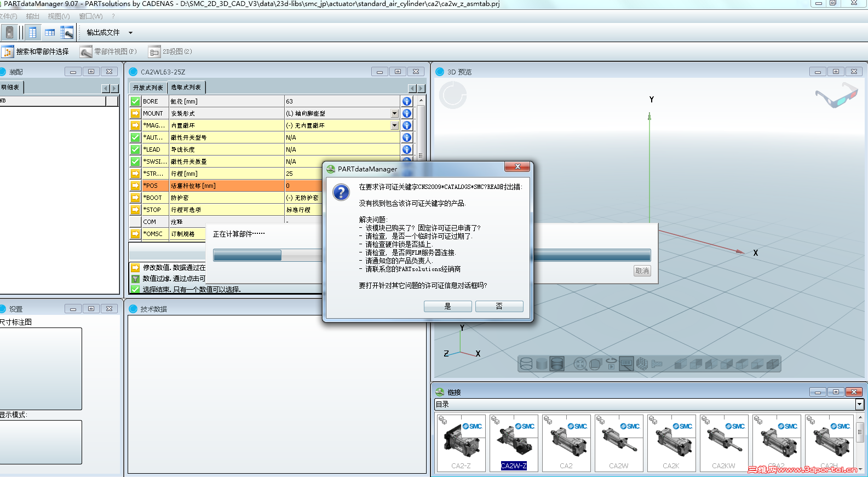868x477 pixels.
Task: Click the annotation label icon in 3D toolbar
Action: click(x=626, y=364)
